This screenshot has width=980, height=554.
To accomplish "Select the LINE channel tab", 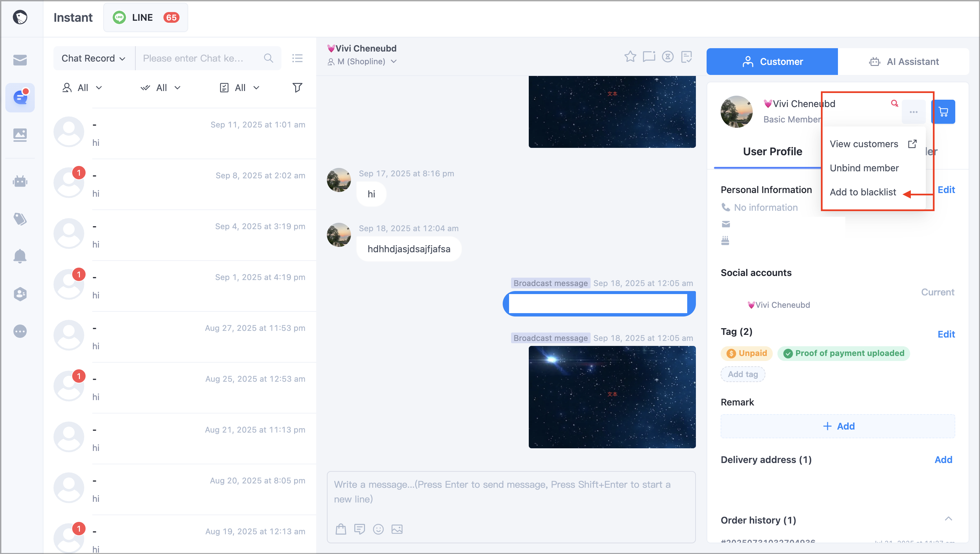I will pos(146,17).
